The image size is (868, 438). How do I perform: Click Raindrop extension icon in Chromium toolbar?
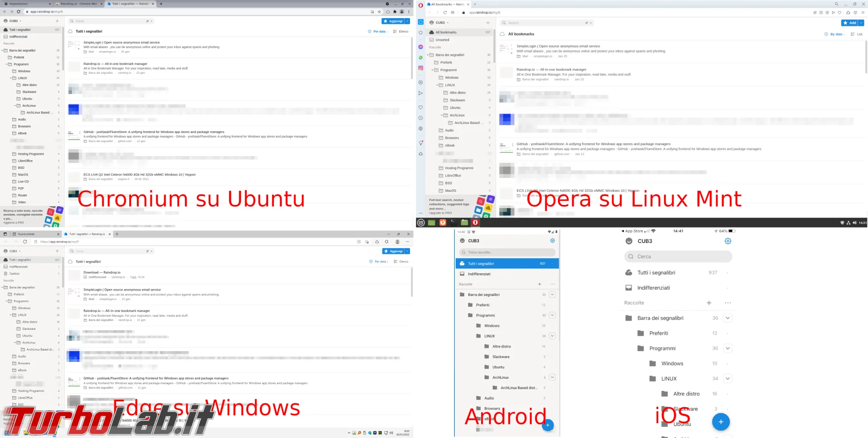coord(388,12)
